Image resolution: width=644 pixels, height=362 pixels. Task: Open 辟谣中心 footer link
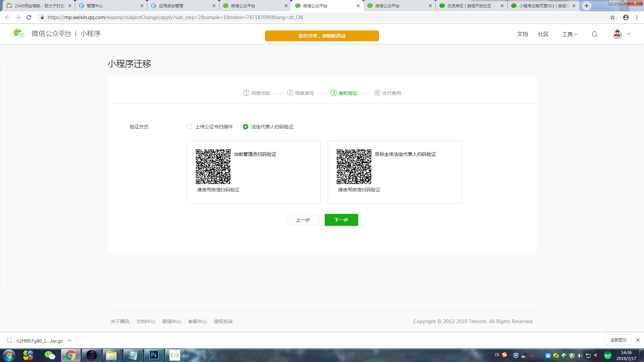pos(171,321)
